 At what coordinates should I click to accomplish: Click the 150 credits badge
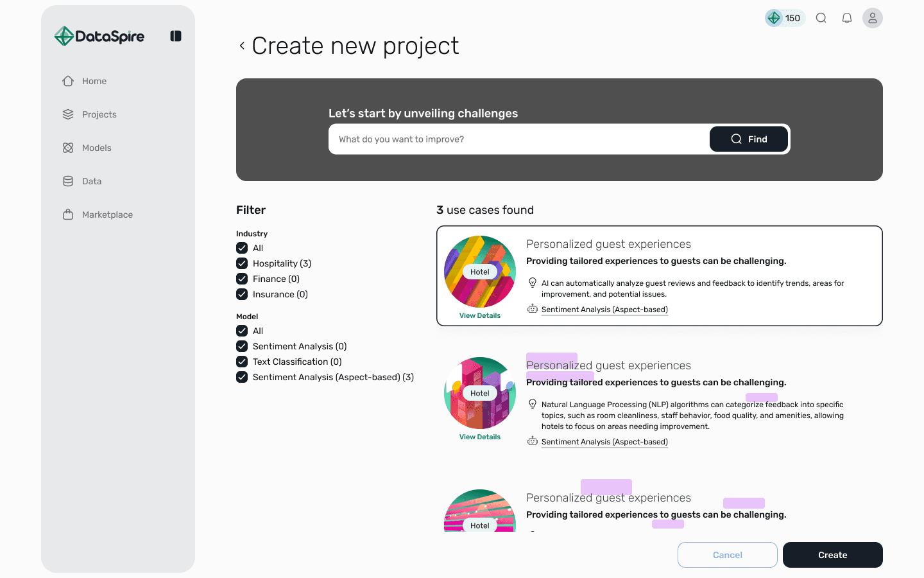785,18
